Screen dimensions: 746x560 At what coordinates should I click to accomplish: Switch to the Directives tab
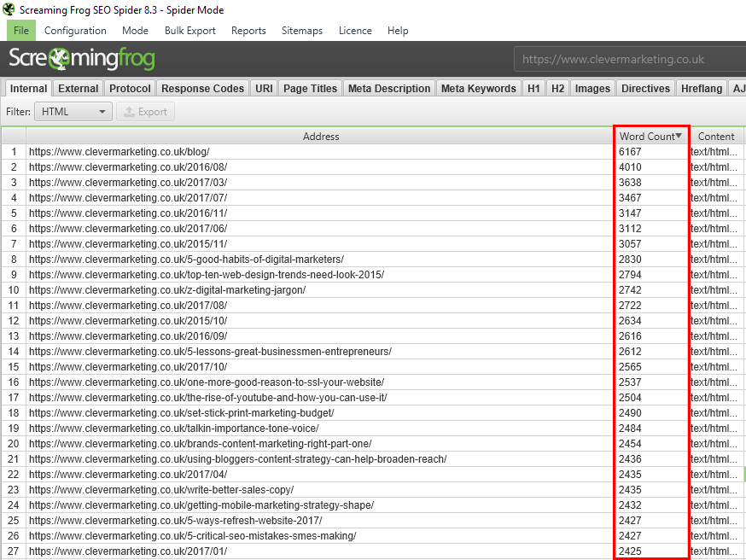pyautogui.click(x=645, y=89)
